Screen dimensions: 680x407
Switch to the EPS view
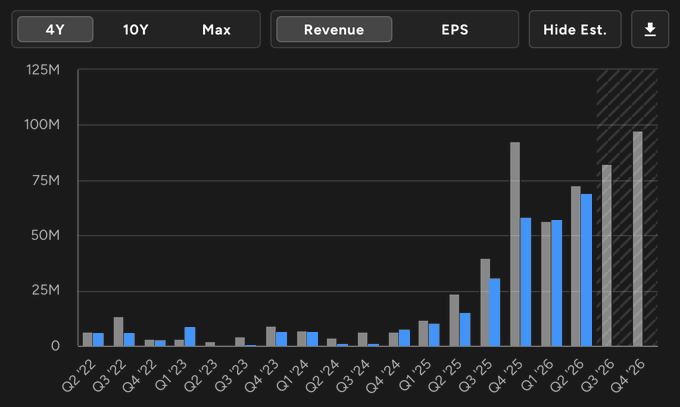click(454, 30)
